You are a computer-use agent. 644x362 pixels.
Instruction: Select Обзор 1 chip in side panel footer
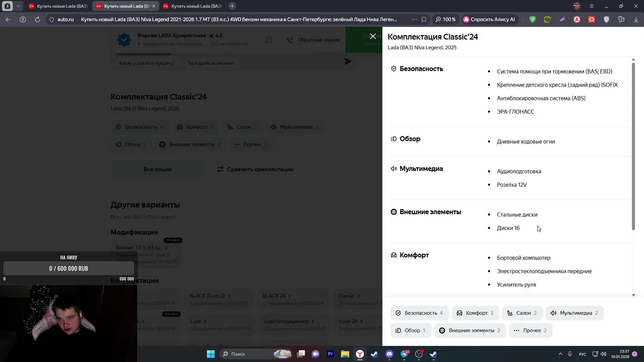411,330
